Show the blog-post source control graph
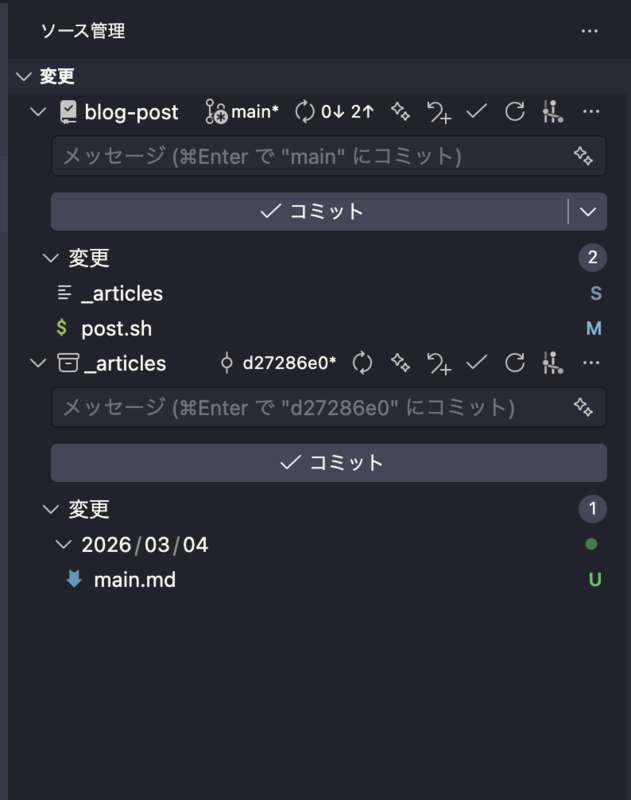This screenshot has width=631, height=800. click(553, 112)
